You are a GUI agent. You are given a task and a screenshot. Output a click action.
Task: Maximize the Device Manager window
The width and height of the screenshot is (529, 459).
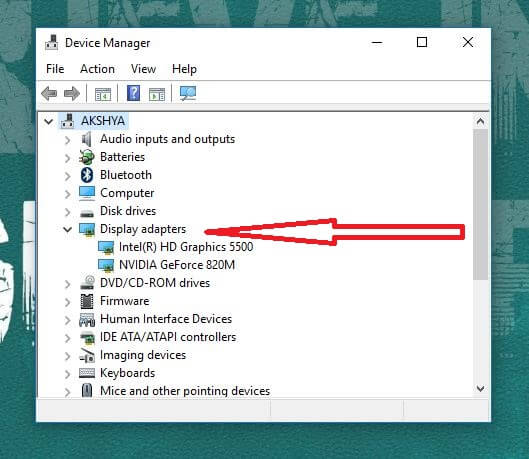coord(422,42)
